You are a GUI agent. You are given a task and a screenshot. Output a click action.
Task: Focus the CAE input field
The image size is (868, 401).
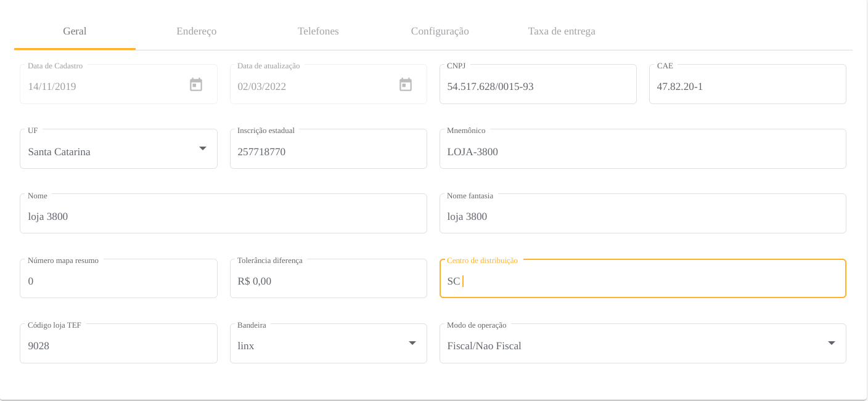coord(747,86)
